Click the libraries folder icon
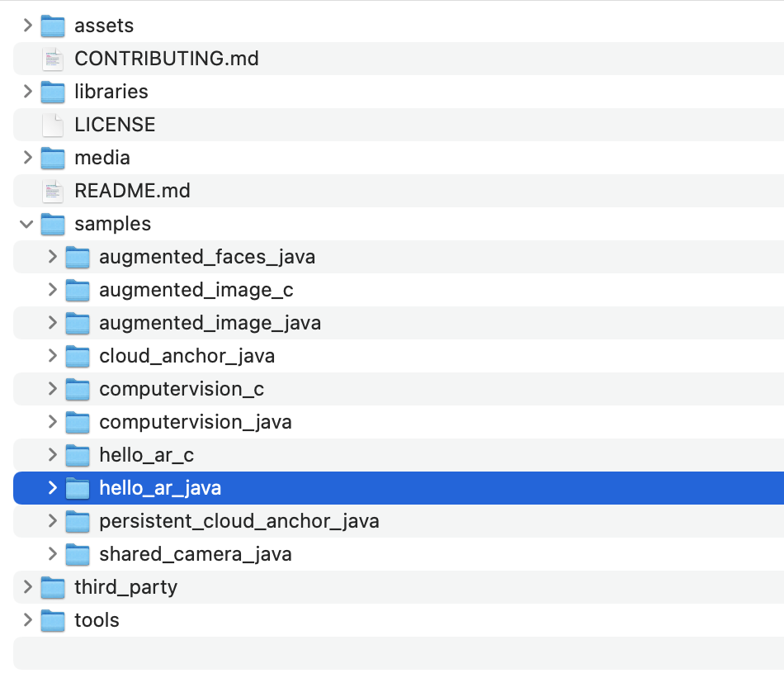Viewport: 784px width, 678px height. click(x=53, y=92)
